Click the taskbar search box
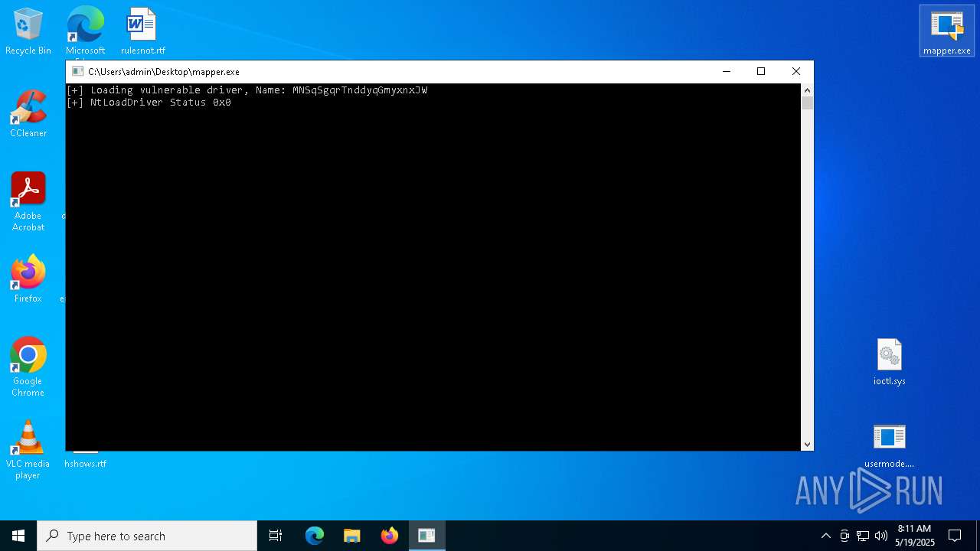Image resolution: width=980 pixels, height=551 pixels. (x=147, y=536)
